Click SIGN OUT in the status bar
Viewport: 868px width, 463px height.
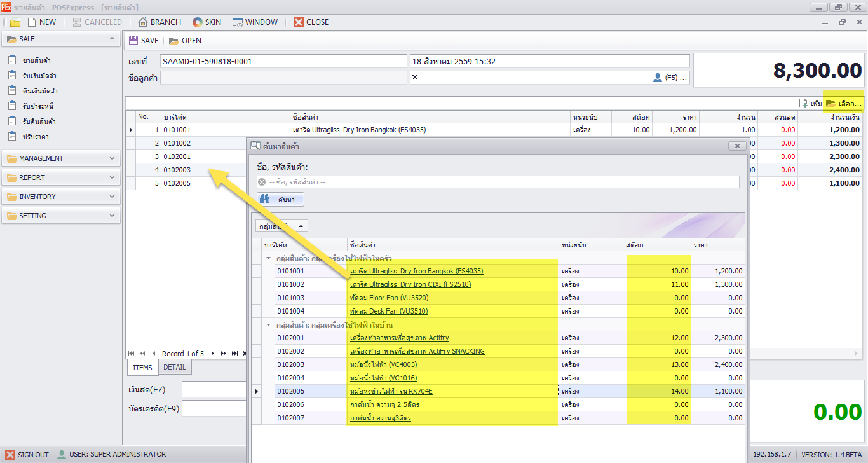pos(27,455)
